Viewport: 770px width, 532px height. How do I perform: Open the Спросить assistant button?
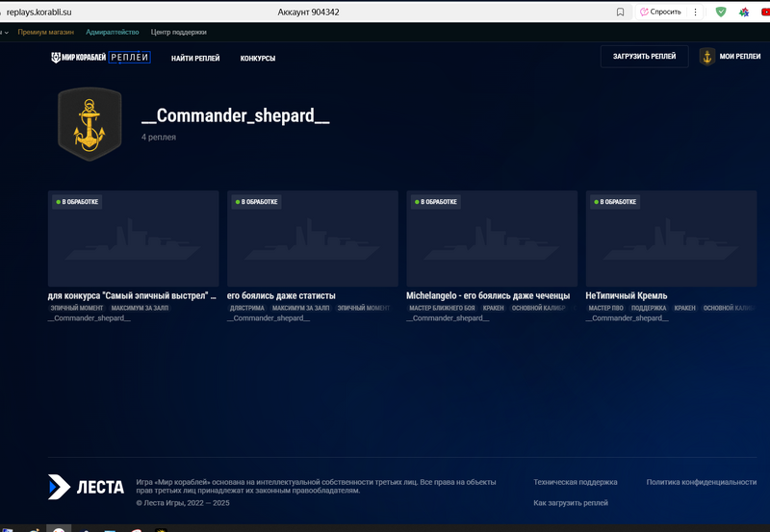660,12
